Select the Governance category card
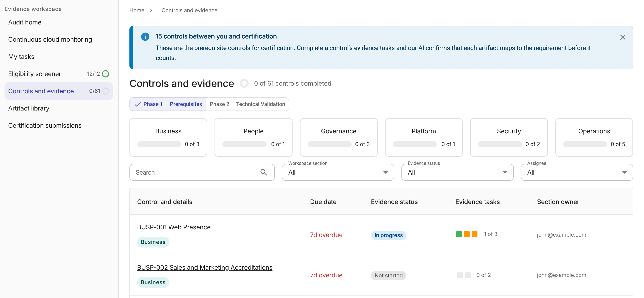This screenshot has width=644, height=298. coord(339,137)
